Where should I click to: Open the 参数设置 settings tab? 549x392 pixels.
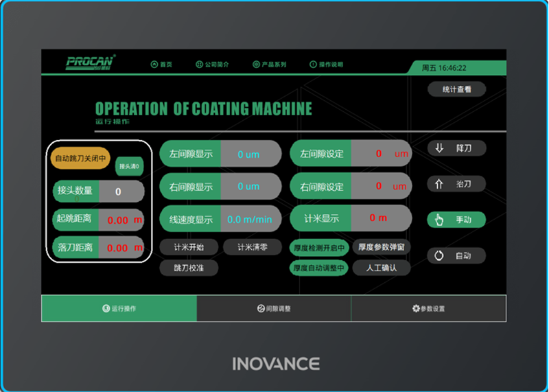(x=429, y=308)
